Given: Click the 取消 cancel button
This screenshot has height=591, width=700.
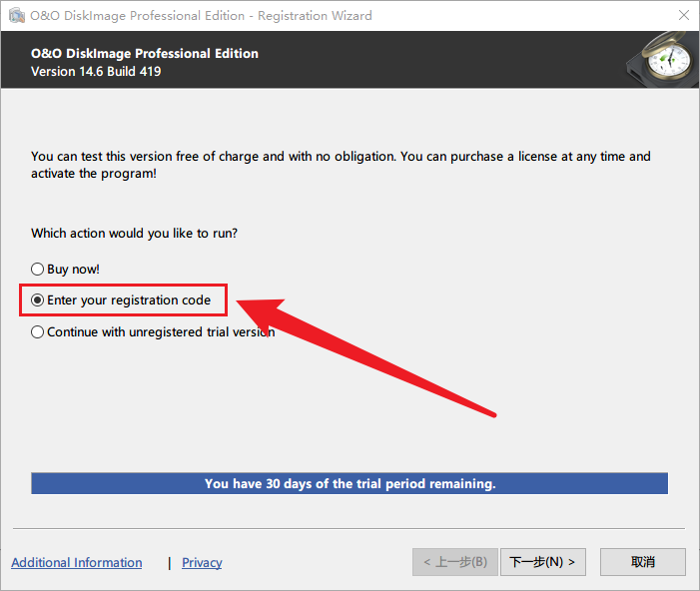Looking at the screenshot, I should coord(643,562).
